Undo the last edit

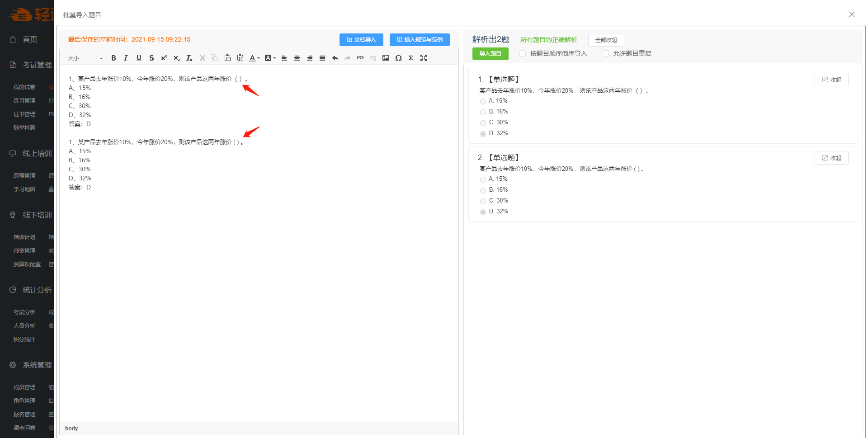[335, 58]
